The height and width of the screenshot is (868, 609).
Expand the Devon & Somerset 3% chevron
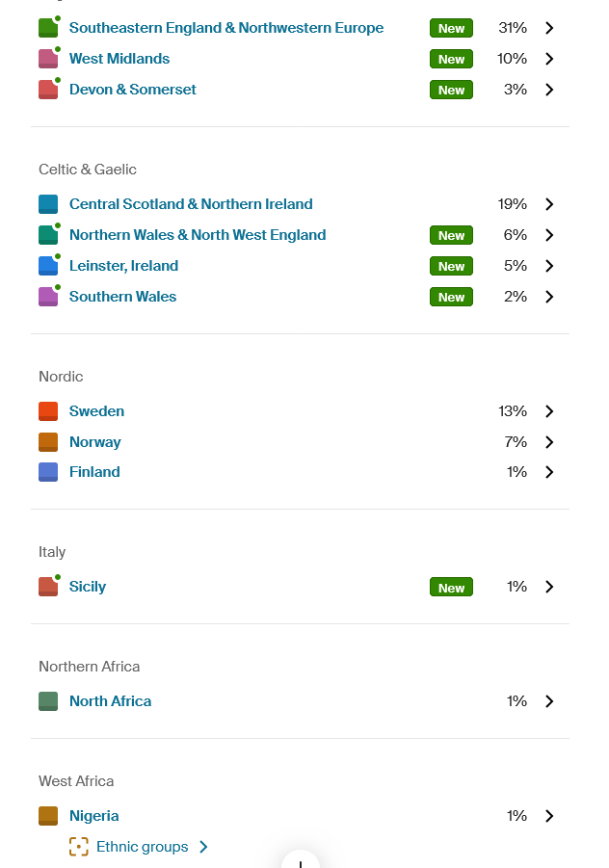point(549,90)
